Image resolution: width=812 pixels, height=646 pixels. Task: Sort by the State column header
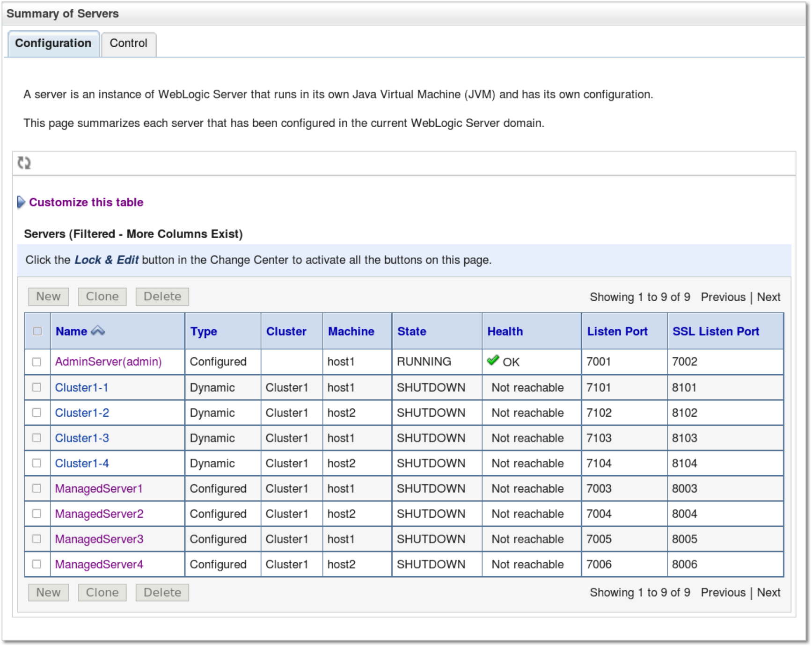[412, 331]
